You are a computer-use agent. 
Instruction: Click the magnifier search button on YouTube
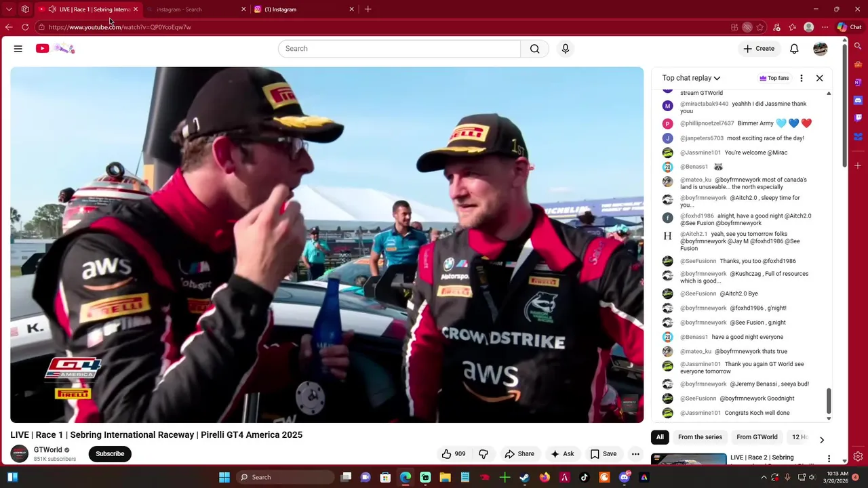point(535,49)
